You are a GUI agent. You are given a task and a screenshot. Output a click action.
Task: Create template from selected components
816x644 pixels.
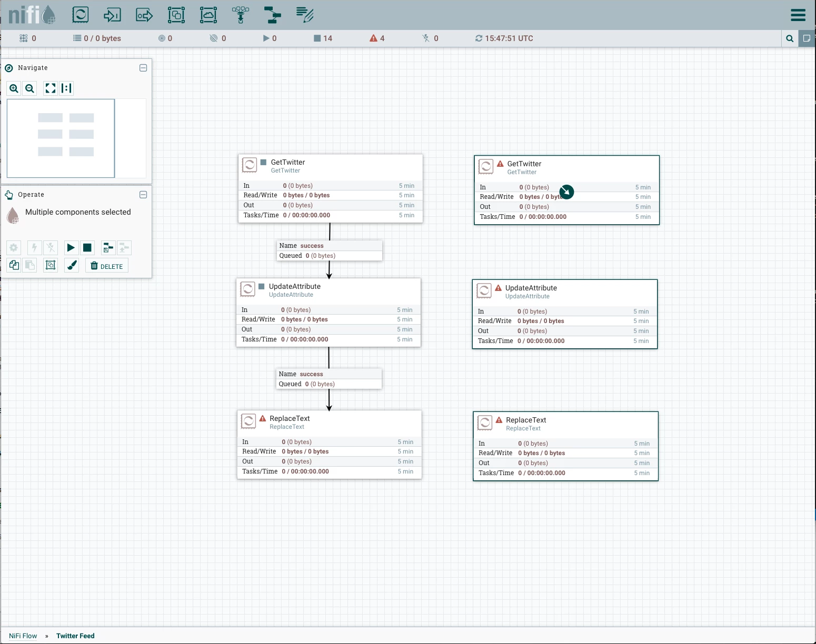pos(108,248)
